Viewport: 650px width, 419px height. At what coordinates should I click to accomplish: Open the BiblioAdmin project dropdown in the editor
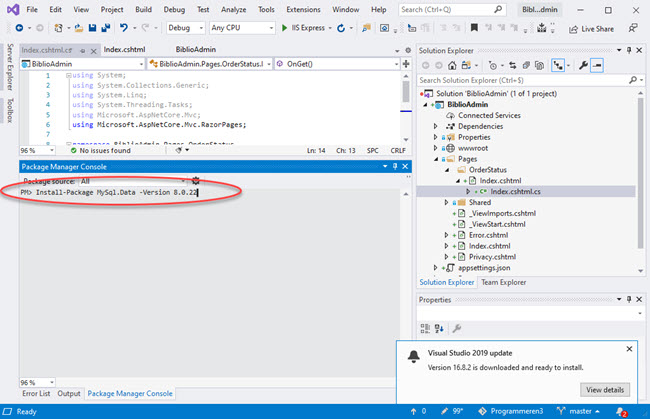coord(82,64)
